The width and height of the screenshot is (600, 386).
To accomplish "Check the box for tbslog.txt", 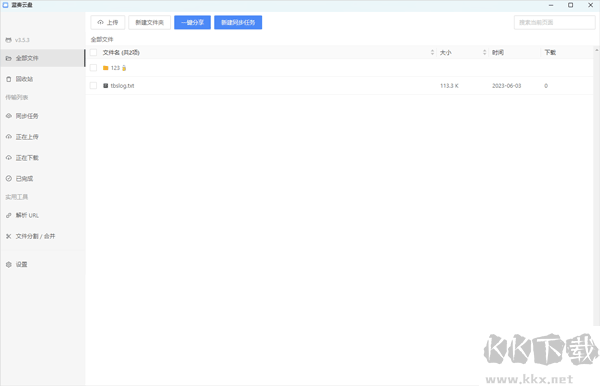I will [93, 85].
